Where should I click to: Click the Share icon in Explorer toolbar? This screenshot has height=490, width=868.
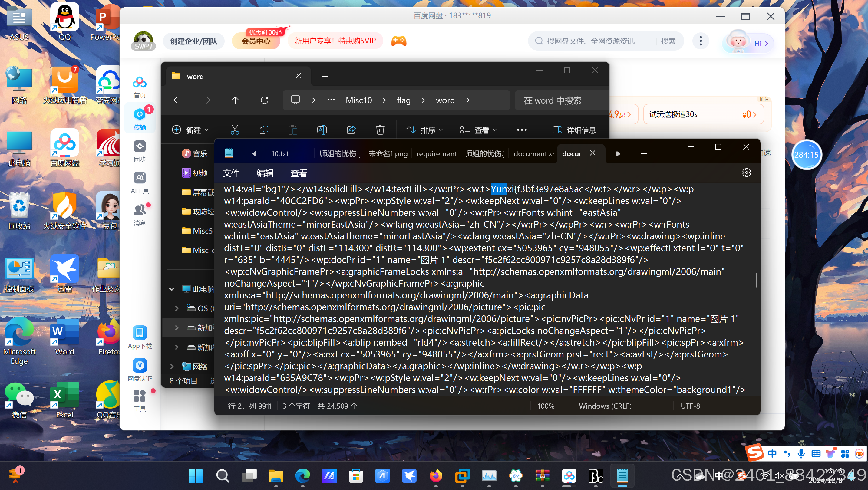[351, 130]
